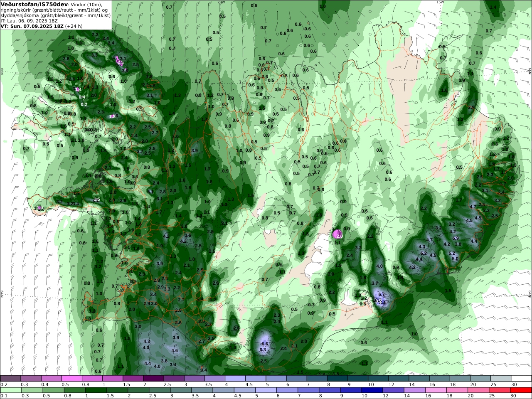
Task: Click the magenta snow marker near map center
Action: tap(337, 234)
